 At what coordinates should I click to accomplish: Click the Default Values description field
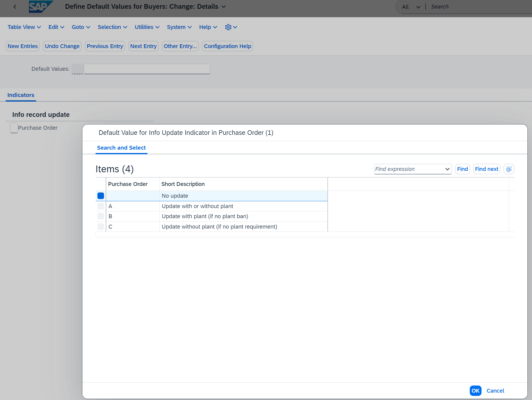pos(147,69)
